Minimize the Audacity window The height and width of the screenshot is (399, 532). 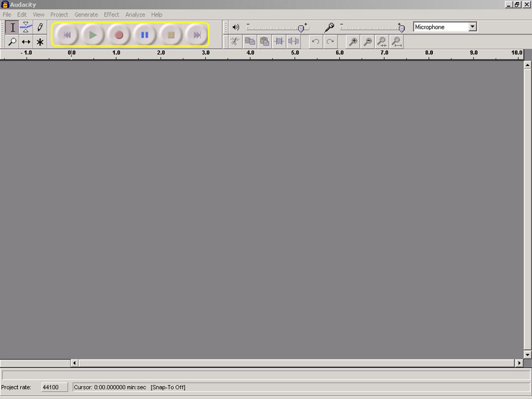[508, 4]
